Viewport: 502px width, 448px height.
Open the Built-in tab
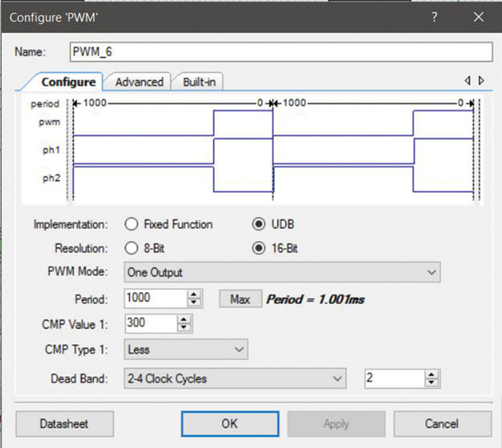199,82
